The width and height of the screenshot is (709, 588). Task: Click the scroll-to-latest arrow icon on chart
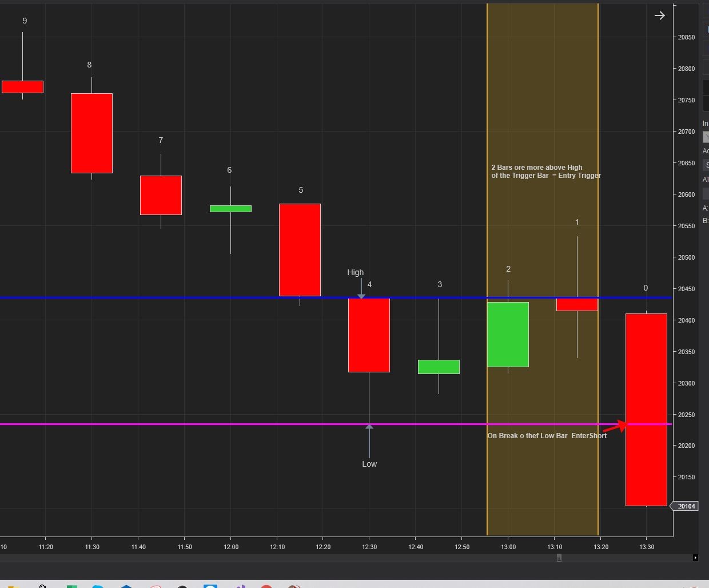(x=659, y=15)
